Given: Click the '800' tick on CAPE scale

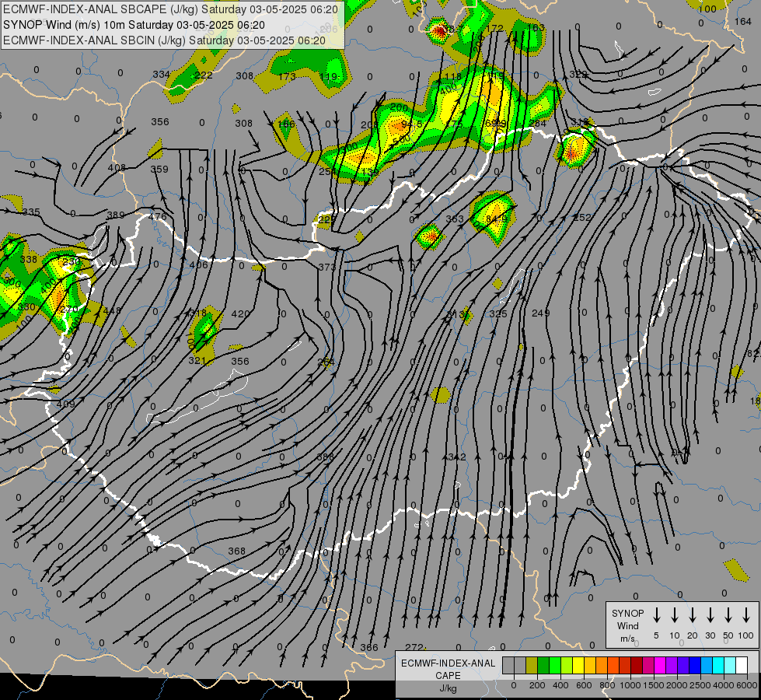Looking at the screenshot, I should [607, 685].
